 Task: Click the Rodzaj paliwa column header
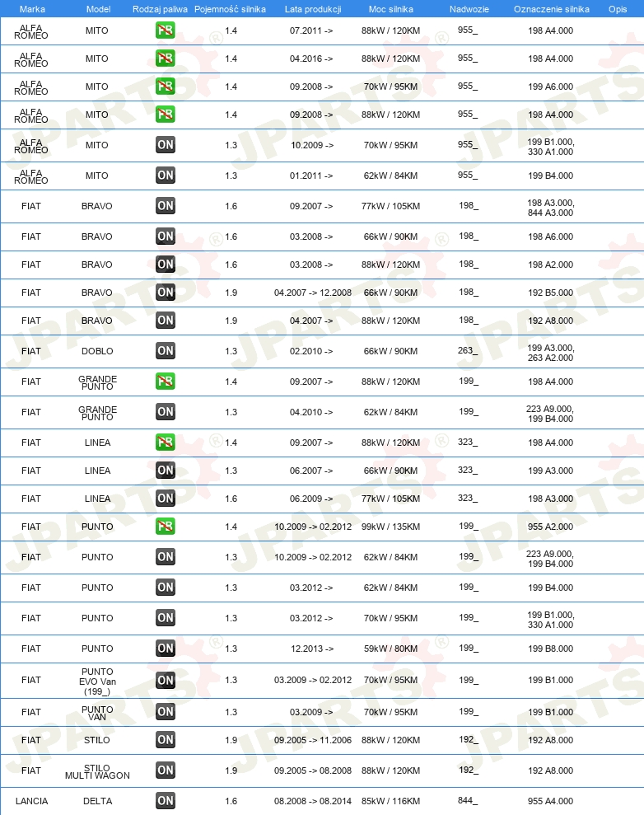click(160, 9)
